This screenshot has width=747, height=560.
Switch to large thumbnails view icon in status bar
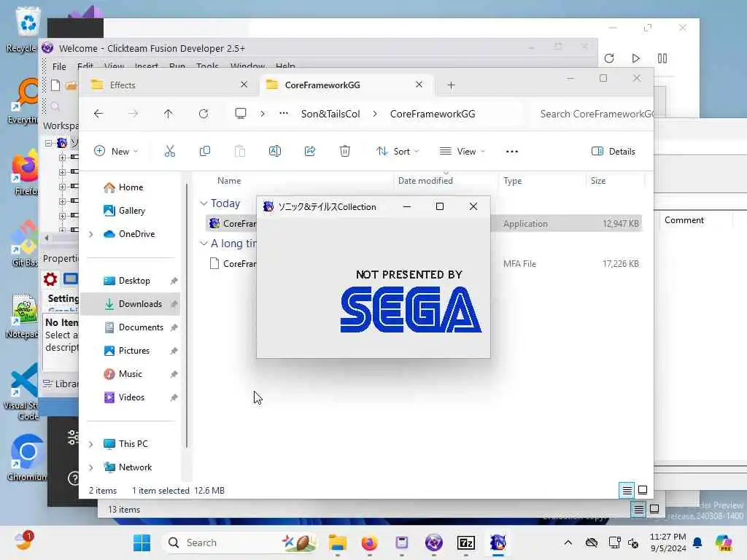click(x=643, y=490)
